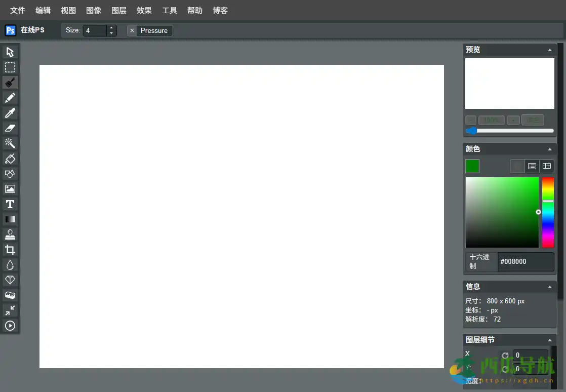Switch to the Eraser tool
This screenshot has height=392, width=566.
point(10,128)
